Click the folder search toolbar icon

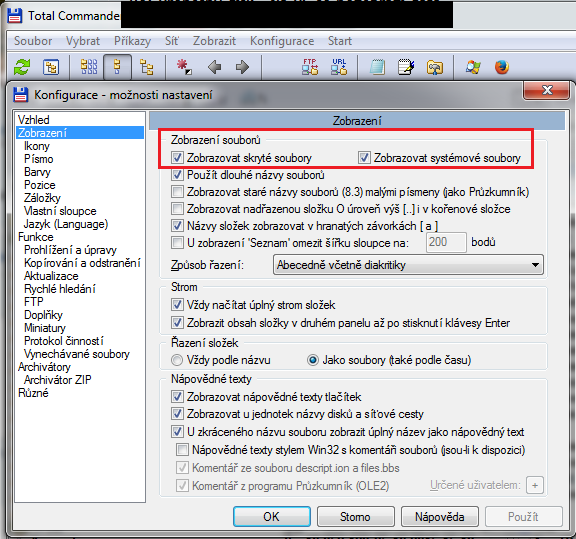coord(435,68)
